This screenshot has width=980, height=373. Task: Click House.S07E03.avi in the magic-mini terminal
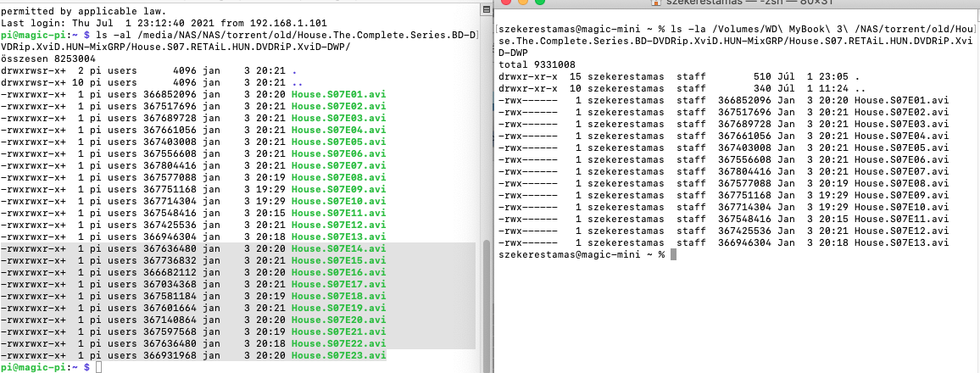click(x=901, y=124)
